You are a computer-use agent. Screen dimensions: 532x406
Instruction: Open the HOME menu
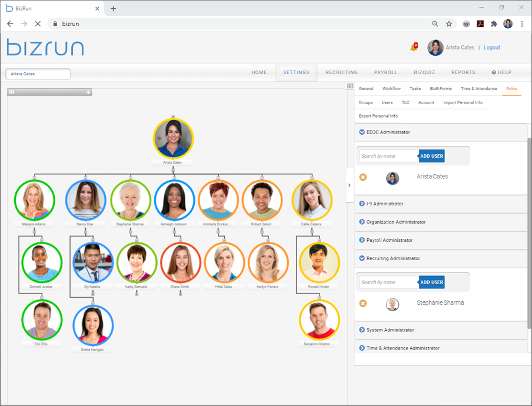pyautogui.click(x=259, y=72)
